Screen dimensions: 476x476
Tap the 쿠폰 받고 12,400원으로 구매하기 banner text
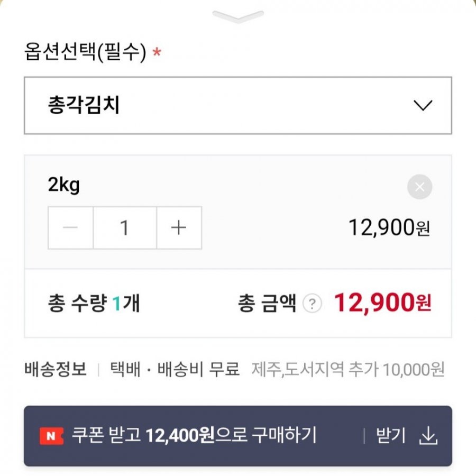194,436
